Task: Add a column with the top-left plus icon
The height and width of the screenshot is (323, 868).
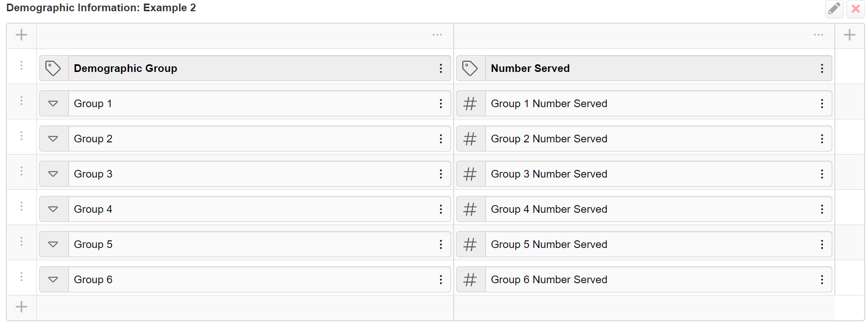Action: 21,35
